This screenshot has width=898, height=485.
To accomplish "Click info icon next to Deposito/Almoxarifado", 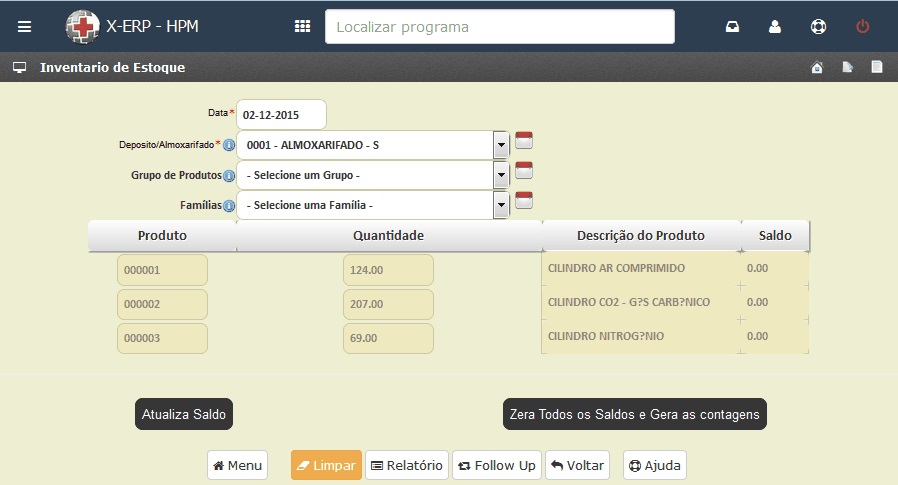I will (229, 145).
